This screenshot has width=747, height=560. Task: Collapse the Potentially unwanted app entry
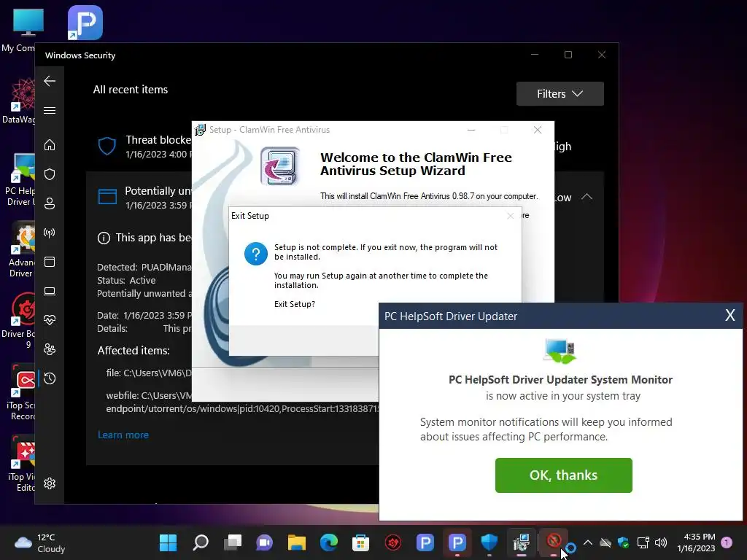pos(587,197)
